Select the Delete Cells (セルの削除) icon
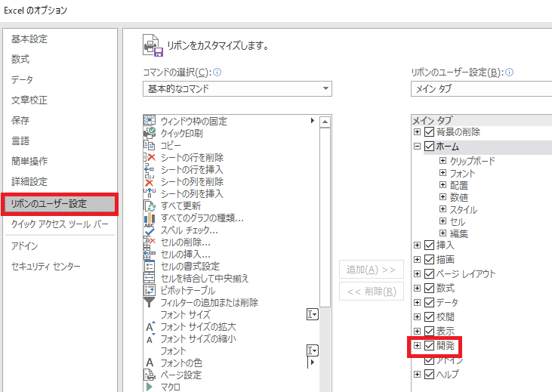The height and width of the screenshot is (392, 552). pos(150,242)
